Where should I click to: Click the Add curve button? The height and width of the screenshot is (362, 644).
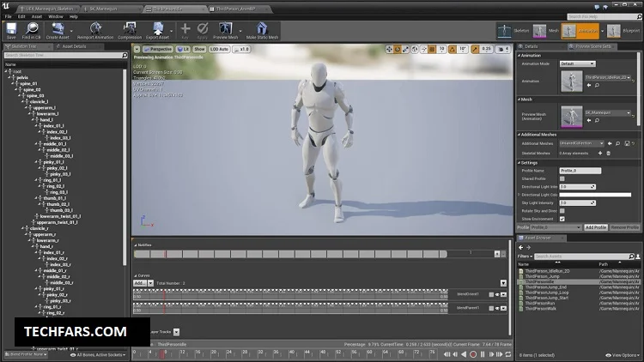click(140, 283)
